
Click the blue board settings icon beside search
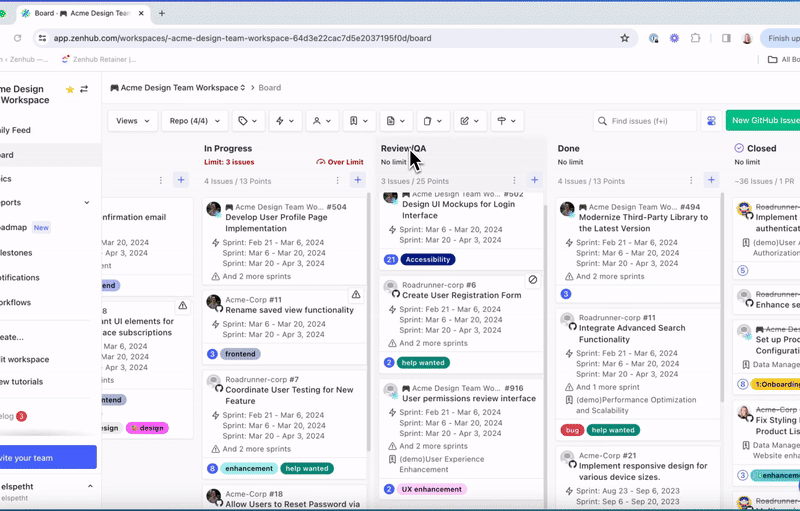coord(711,121)
